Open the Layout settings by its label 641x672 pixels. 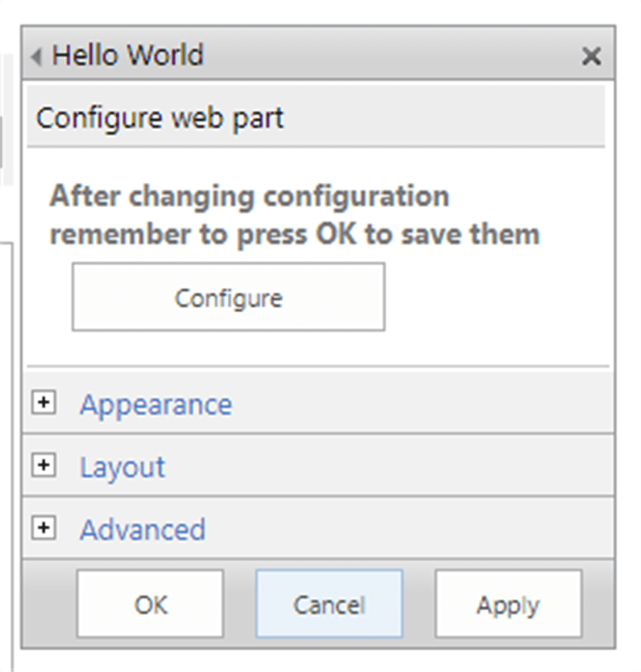(123, 467)
